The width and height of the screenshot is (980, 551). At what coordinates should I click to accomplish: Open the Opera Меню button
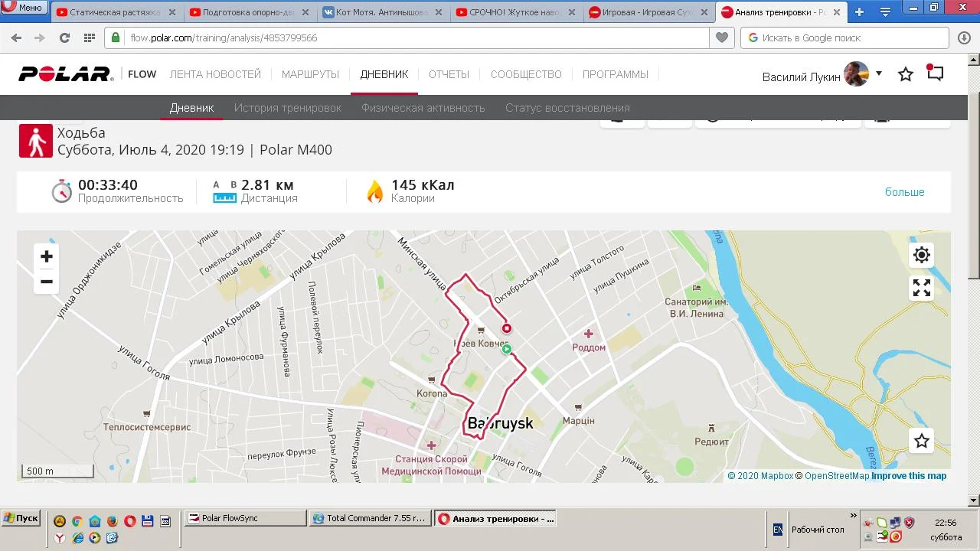[24, 8]
